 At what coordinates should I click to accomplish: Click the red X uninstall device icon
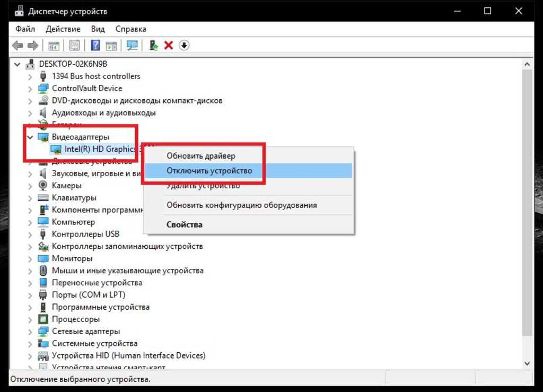tap(169, 46)
